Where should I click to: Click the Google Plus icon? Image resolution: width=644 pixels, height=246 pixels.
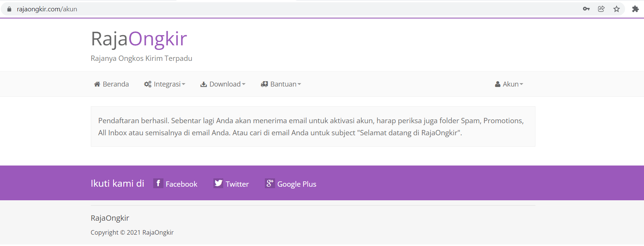tap(270, 183)
